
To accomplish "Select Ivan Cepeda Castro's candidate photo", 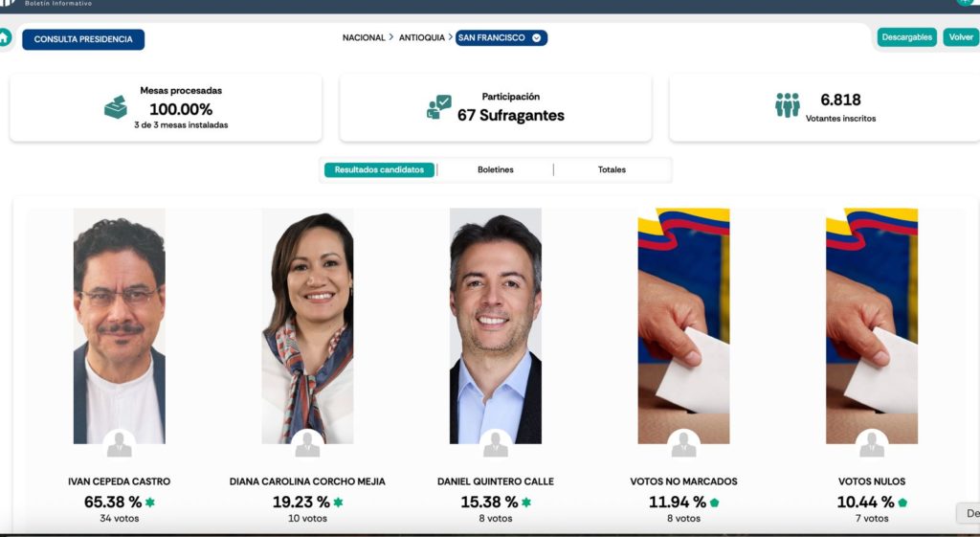I will tap(120, 325).
